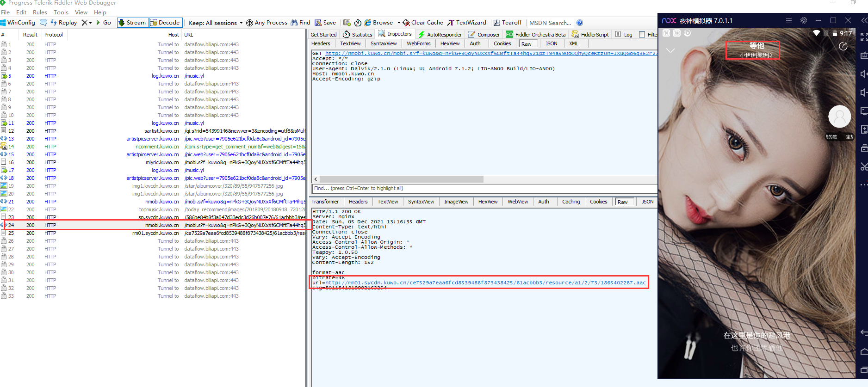Switch to the AutoResponder tab
Screen dimensions: 868x387
(440, 35)
